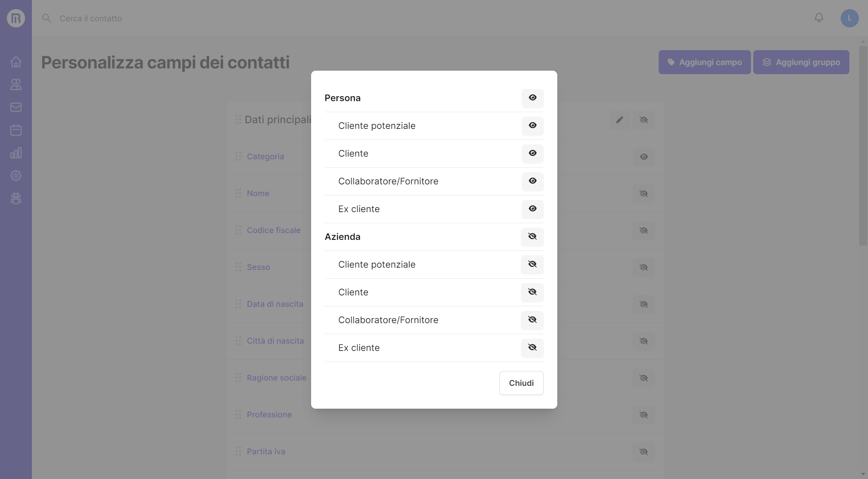Viewport: 868px width, 479px height.
Task: Open the bar chart statistics icon
Action: click(16, 153)
